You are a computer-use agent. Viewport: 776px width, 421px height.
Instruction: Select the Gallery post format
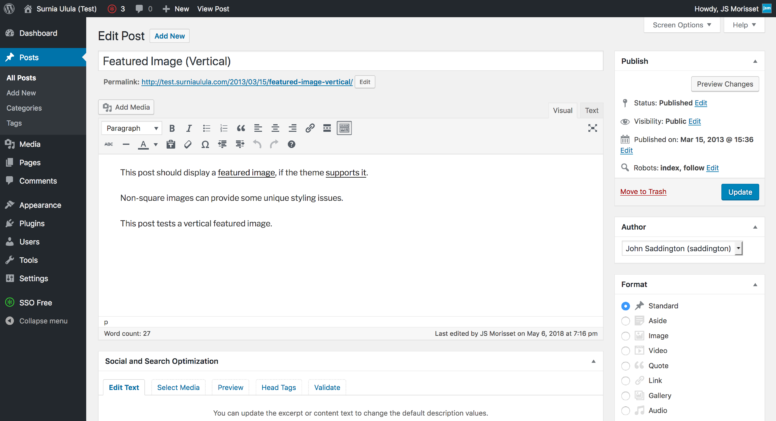coord(626,396)
